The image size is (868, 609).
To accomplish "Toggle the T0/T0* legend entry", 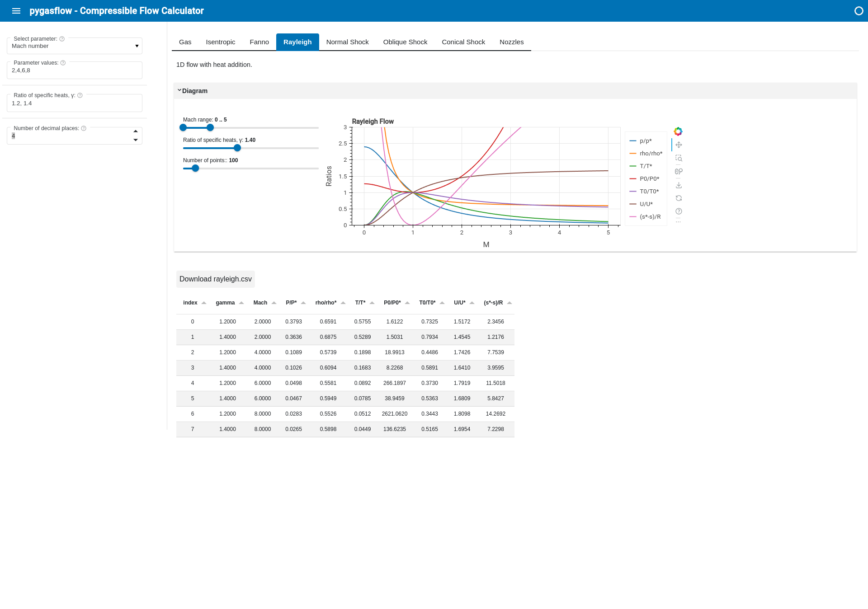I will 649,192.
